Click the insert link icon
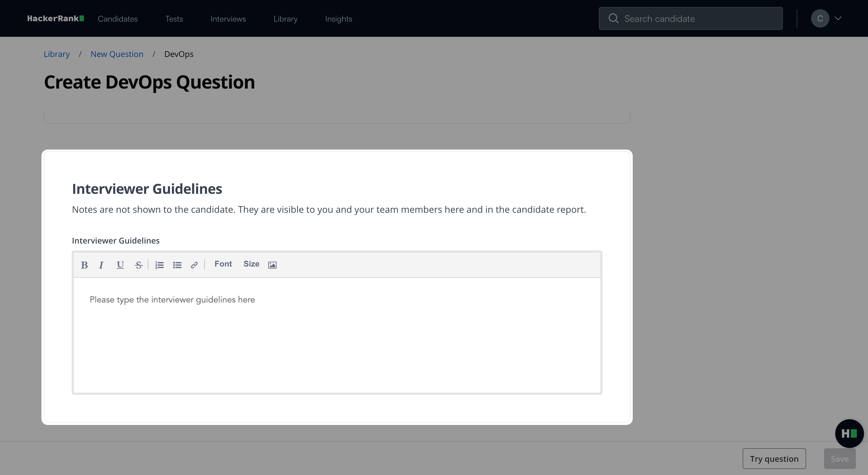Viewport: 868px width, 475px height. tap(194, 265)
